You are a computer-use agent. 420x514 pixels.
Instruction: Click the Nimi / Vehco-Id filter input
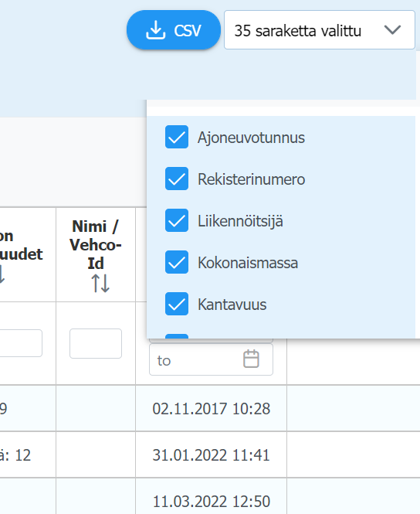tap(96, 343)
